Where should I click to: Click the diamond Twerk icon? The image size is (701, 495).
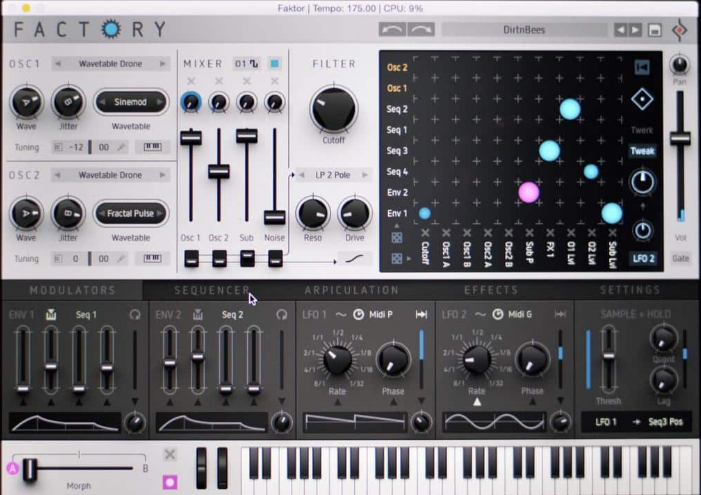tap(642, 99)
